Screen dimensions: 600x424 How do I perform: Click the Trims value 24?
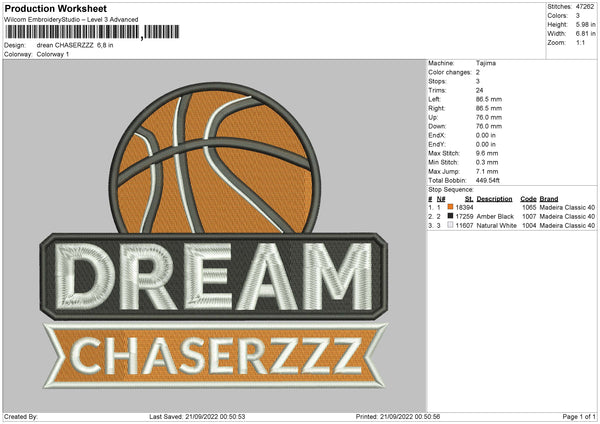[x=479, y=90]
